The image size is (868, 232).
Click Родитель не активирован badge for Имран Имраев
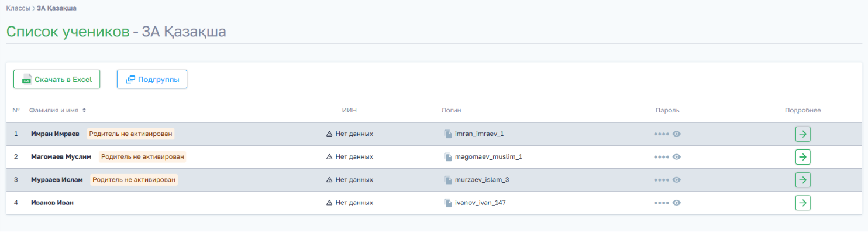click(131, 134)
